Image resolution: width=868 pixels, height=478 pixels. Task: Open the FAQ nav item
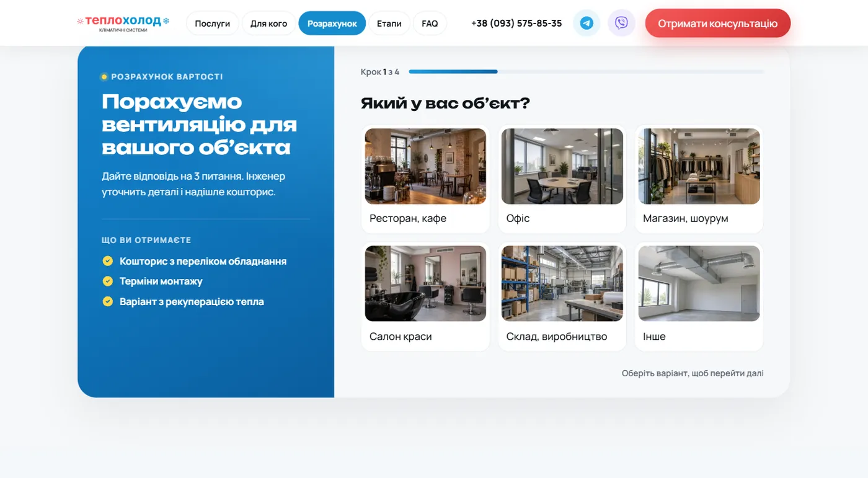pyautogui.click(x=430, y=24)
